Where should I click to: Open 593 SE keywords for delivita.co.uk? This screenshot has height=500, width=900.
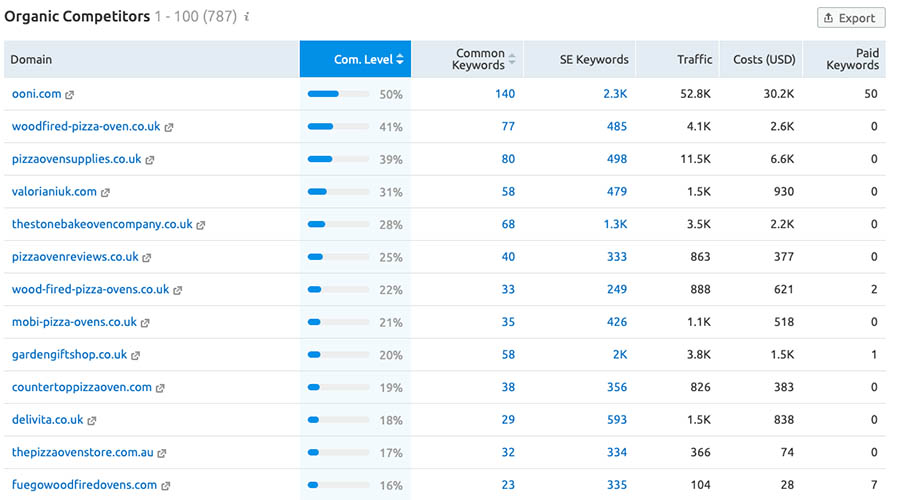pos(617,420)
